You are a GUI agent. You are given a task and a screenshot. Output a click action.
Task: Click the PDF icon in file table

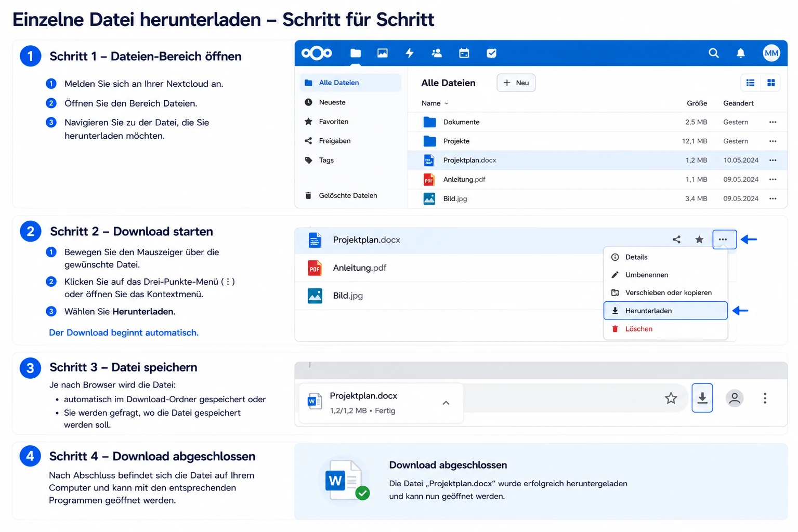click(429, 180)
